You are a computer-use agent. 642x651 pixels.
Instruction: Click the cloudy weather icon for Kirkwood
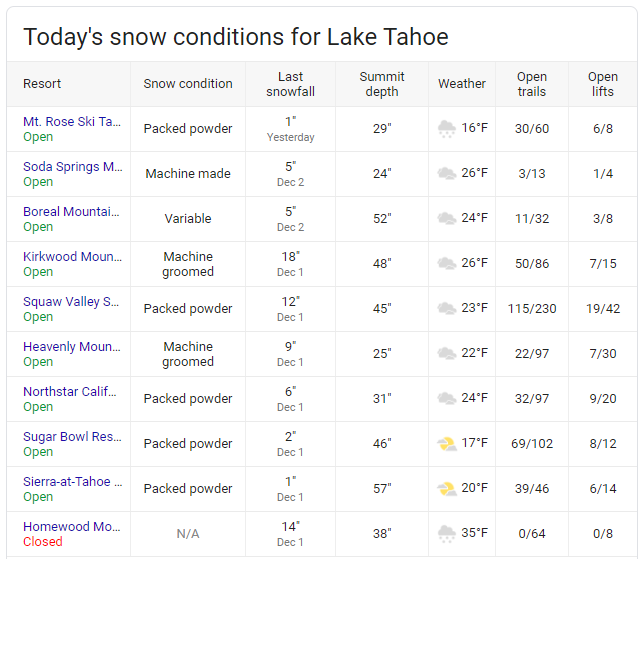pos(447,263)
